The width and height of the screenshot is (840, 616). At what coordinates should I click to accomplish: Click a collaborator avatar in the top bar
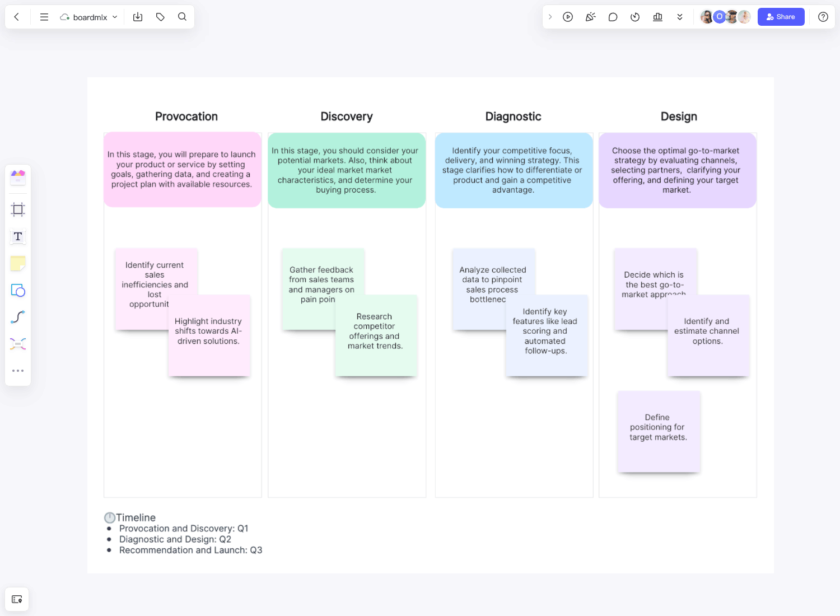tap(707, 17)
